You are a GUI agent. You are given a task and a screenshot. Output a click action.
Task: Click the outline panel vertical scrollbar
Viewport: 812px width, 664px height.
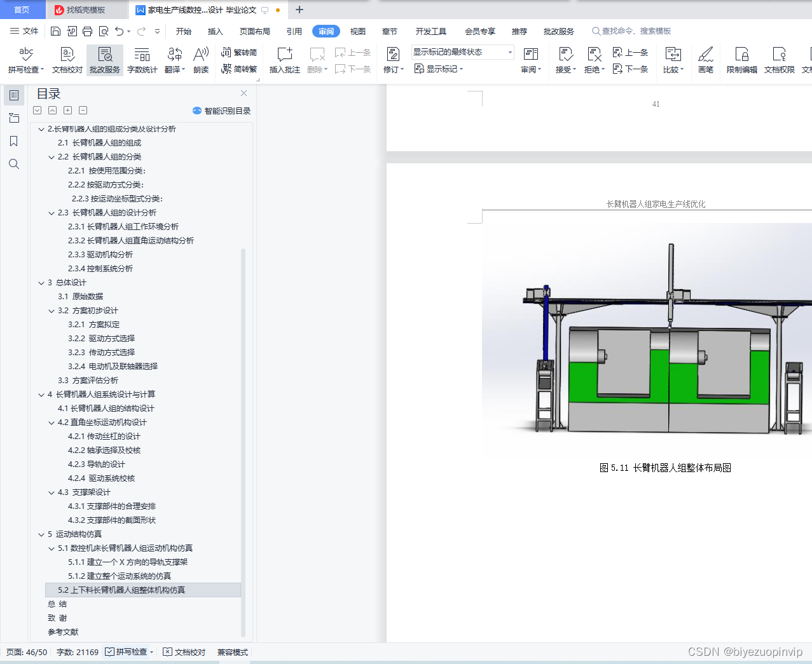pos(243,443)
